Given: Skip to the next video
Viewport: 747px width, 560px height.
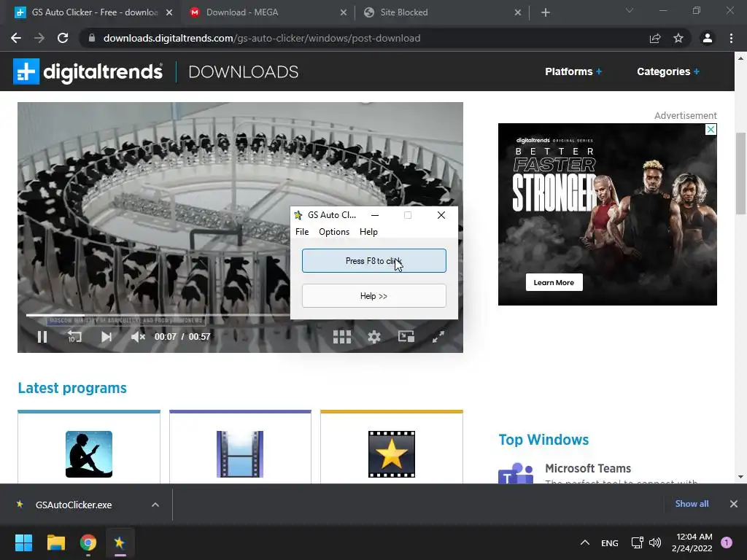Looking at the screenshot, I should coord(107,337).
